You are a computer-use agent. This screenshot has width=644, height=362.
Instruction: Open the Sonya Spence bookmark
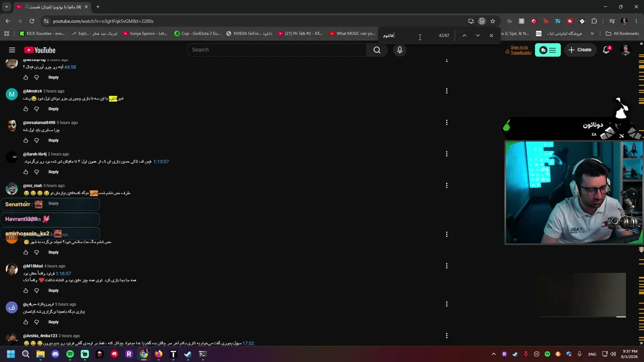[145, 34]
